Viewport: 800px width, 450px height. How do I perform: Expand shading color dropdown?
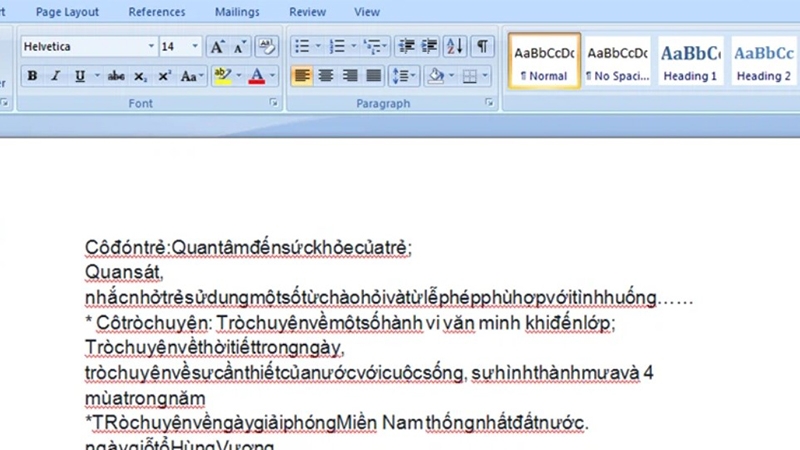click(452, 76)
